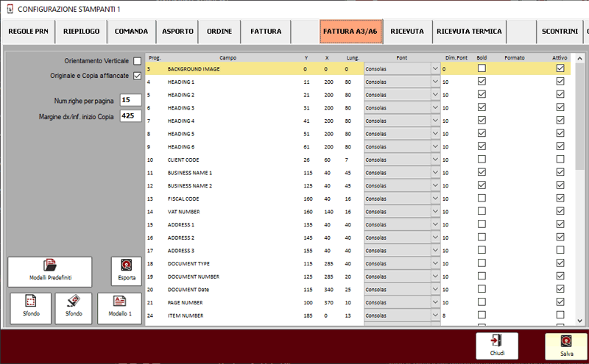Click the FISCAL CODE row name
The width and height of the screenshot is (589, 364).
pyautogui.click(x=183, y=199)
